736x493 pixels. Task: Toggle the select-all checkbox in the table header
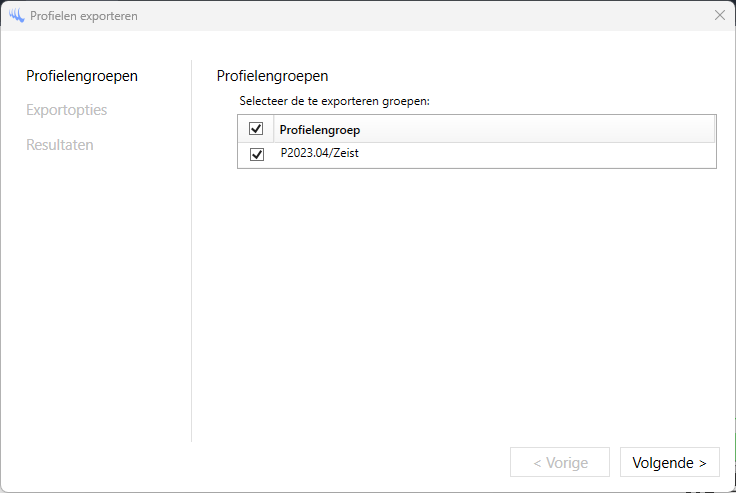[256, 129]
